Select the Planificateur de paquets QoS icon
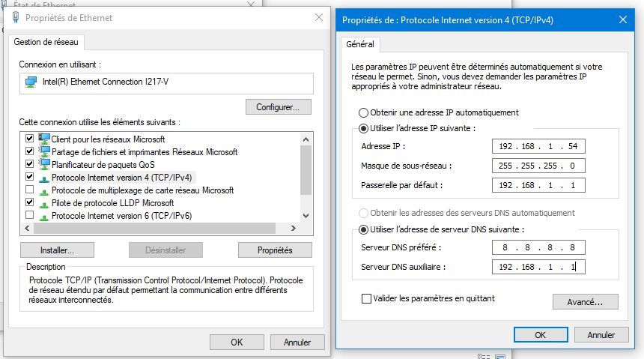This screenshot has width=644, height=359. click(44, 164)
